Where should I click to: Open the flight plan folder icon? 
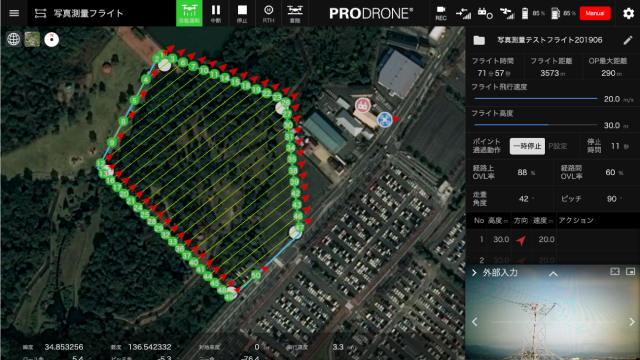[479, 40]
